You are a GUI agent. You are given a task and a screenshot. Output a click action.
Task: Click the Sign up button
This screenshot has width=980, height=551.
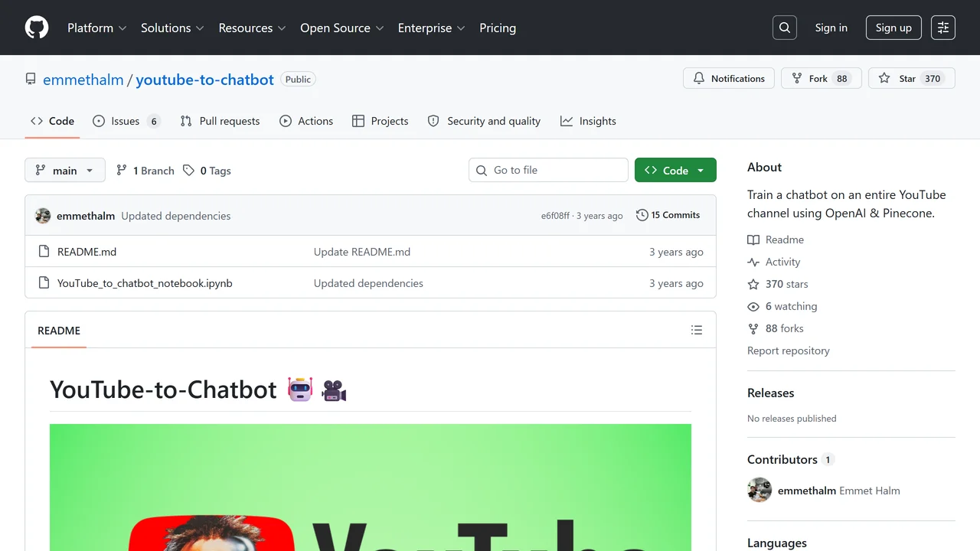click(x=893, y=28)
